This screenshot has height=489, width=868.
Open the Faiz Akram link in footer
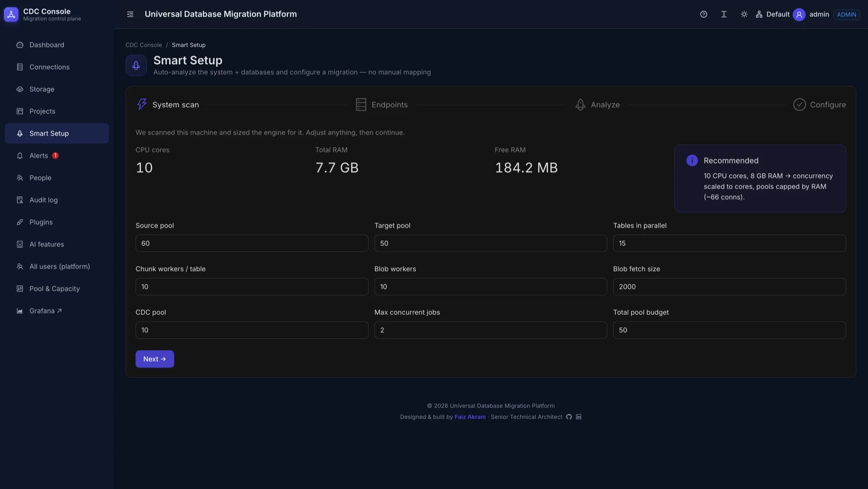(x=470, y=417)
